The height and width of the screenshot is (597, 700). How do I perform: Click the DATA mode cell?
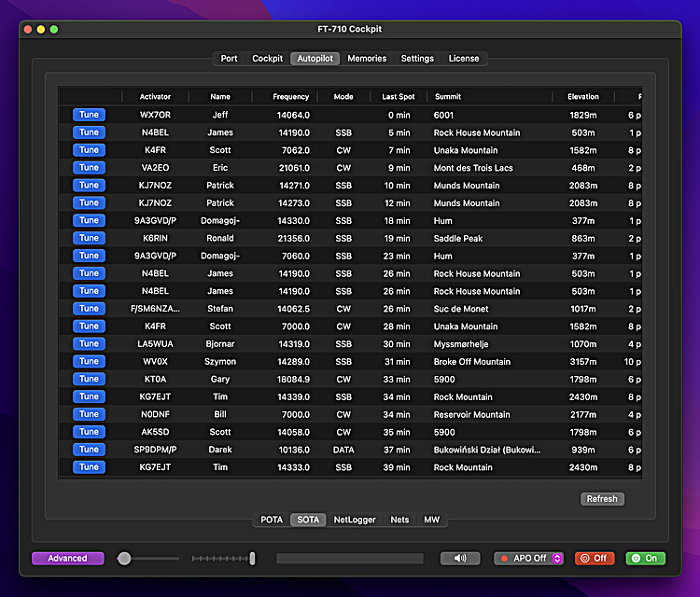click(343, 451)
